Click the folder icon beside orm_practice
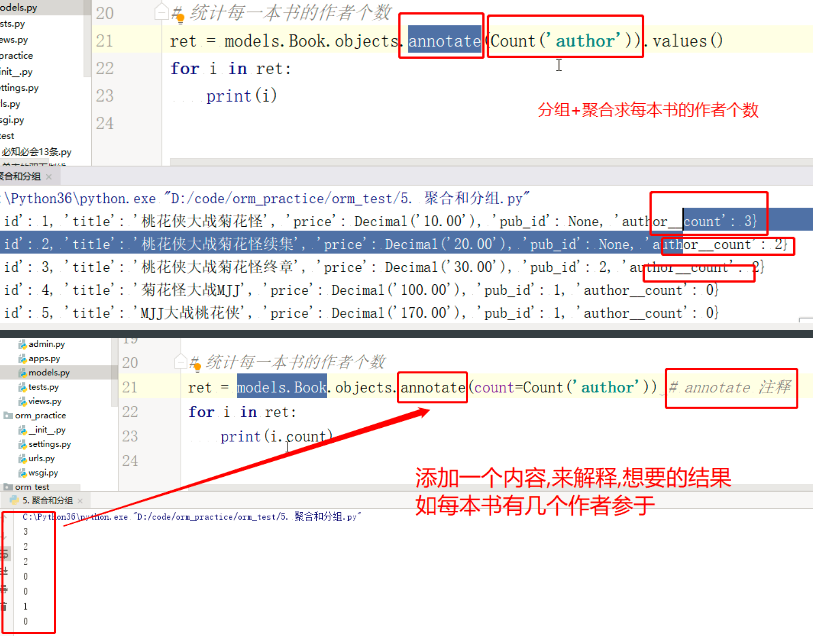The height and width of the screenshot is (636, 813). [8, 416]
